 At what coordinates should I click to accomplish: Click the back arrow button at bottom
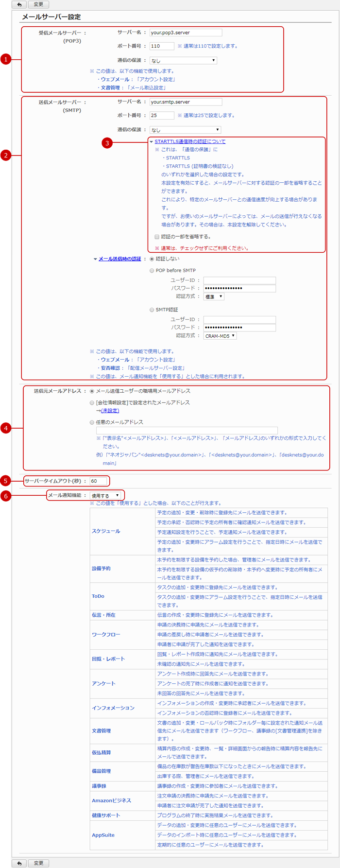click(19, 863)
